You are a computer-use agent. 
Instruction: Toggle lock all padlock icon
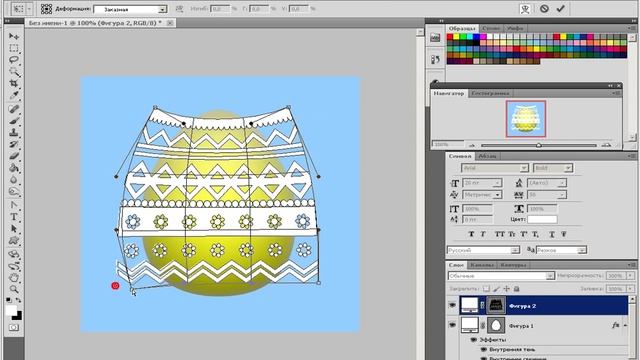coord(517,289)
